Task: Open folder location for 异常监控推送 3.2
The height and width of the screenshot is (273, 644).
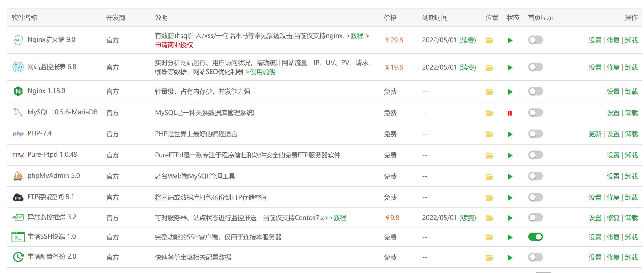Action: [x=489, y=218]
